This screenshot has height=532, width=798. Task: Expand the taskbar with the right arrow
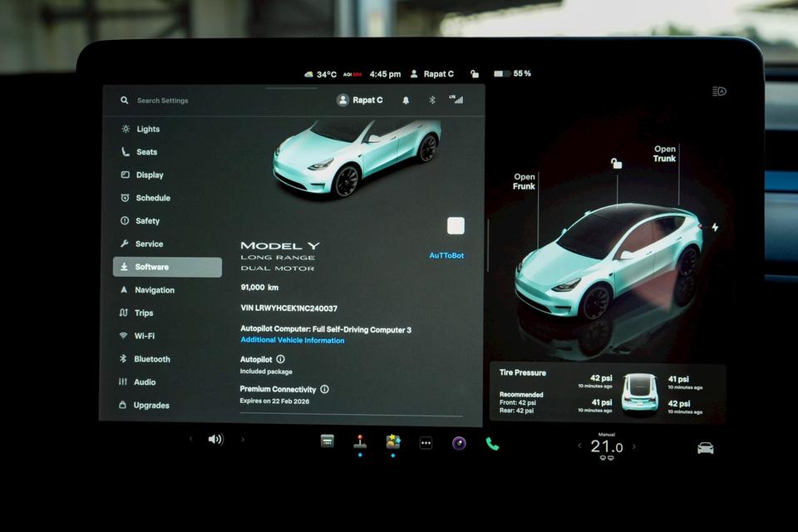pyautogui.click(x=244, y=439)
